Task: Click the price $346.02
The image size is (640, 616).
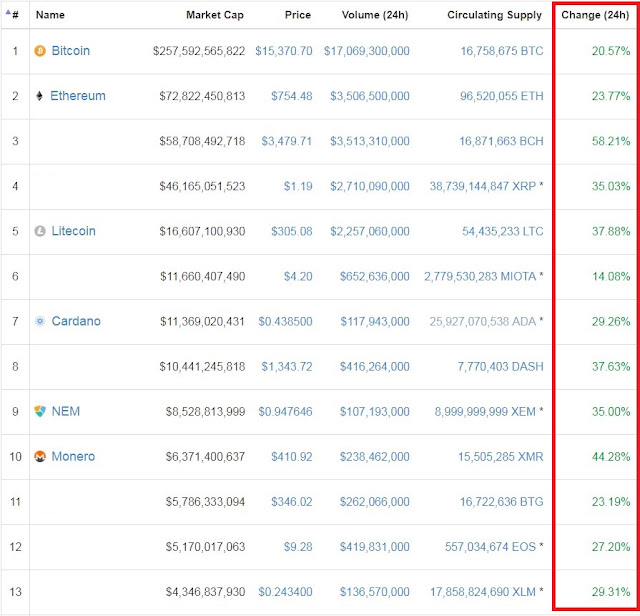Action: (292, 502)
